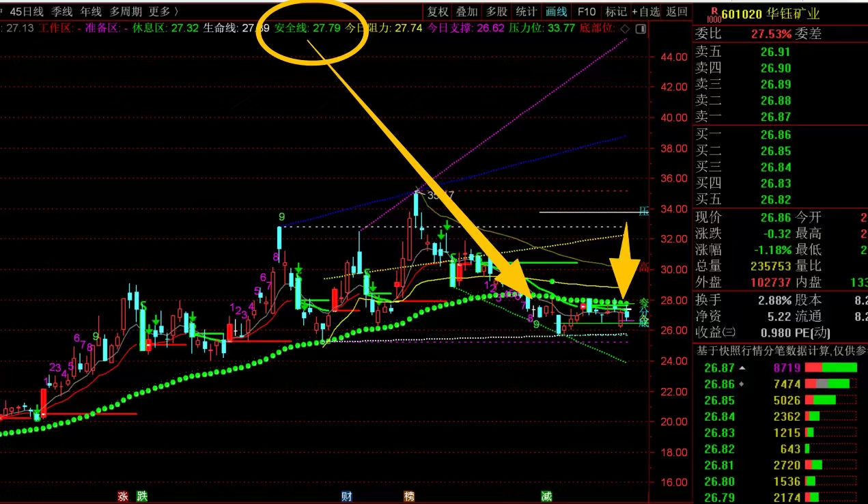Image resolution: width=868 pixels, height=504 pixels.
Task: Click the 44.00 level on price axis
Action: [675, 57]
